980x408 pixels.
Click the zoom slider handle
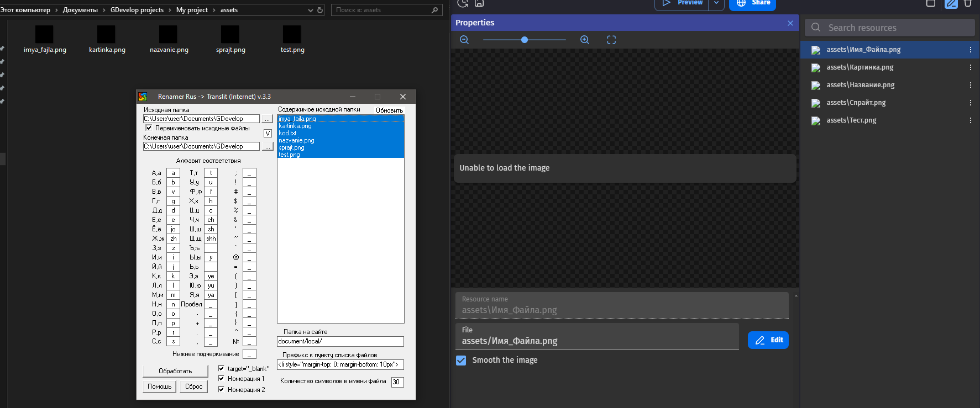point(525,40)
